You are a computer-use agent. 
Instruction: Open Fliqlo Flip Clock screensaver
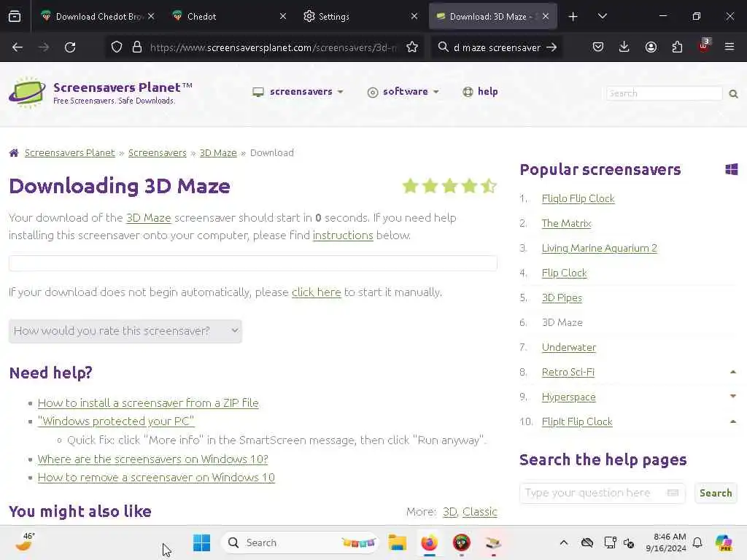pyautogui.click(x=578, y=198)
